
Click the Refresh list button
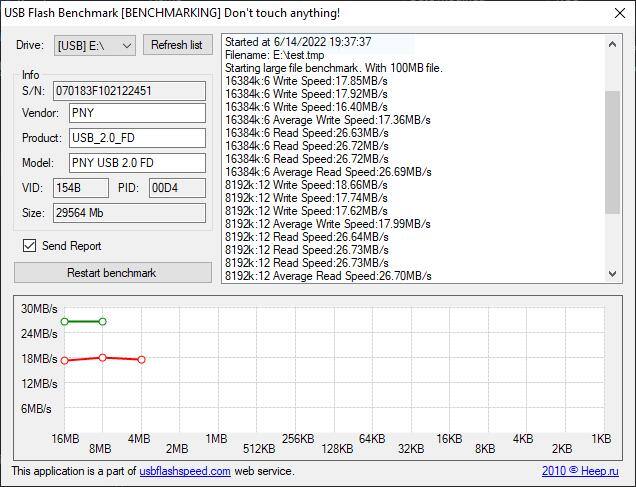[x=177, y=45]
